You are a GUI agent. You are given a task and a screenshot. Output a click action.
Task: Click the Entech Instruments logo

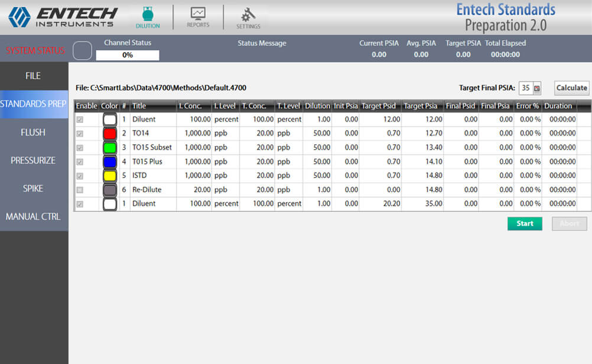(x=63, y=17)
